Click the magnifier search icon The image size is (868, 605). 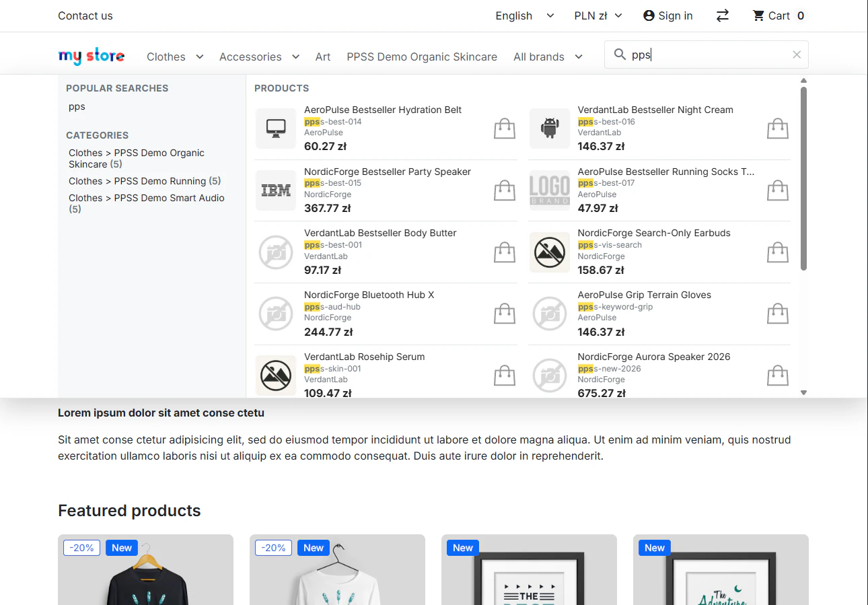coord(620,55)
